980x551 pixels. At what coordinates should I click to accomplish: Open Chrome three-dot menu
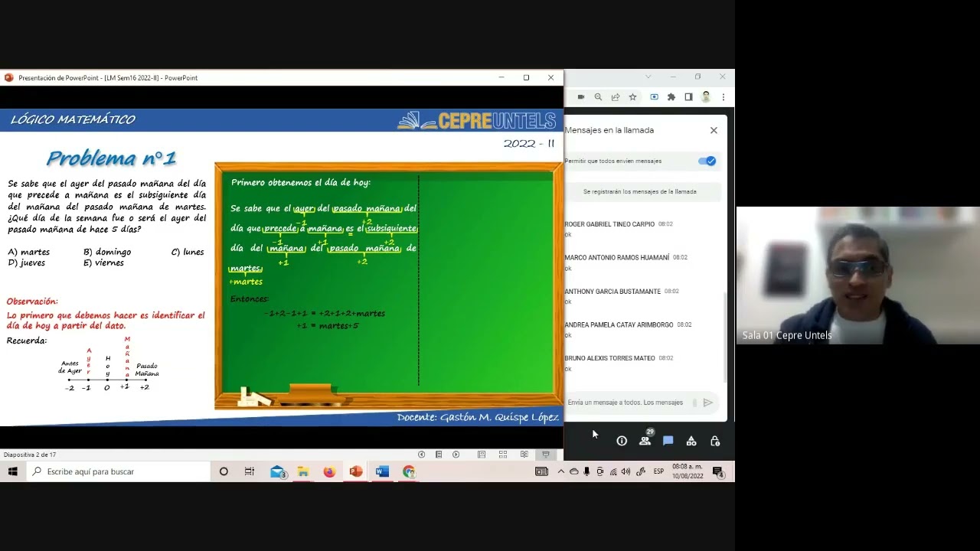tap(723, 97)
